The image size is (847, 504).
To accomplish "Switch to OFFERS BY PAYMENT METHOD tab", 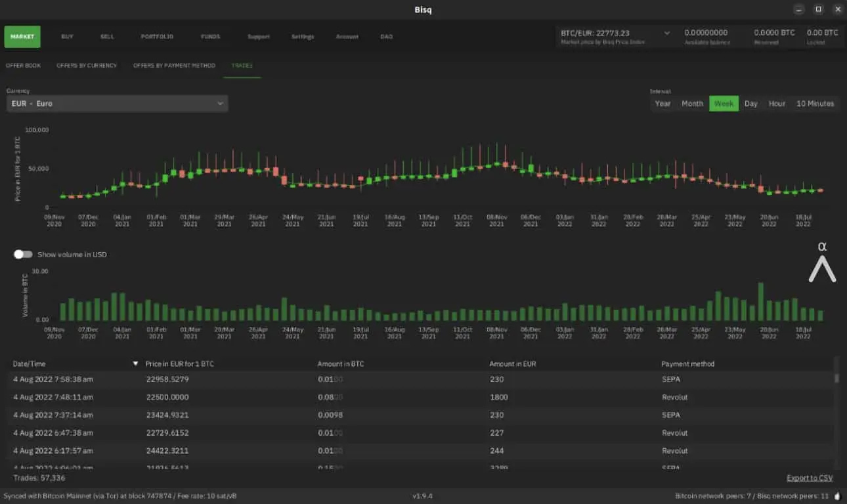I will 174,66.
